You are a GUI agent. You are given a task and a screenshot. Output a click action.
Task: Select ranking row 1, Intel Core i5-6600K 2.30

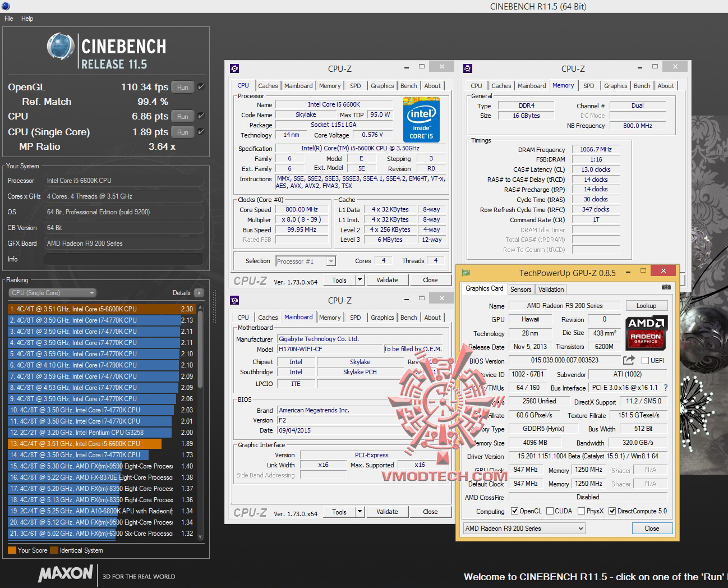click(x=102, y=309)
